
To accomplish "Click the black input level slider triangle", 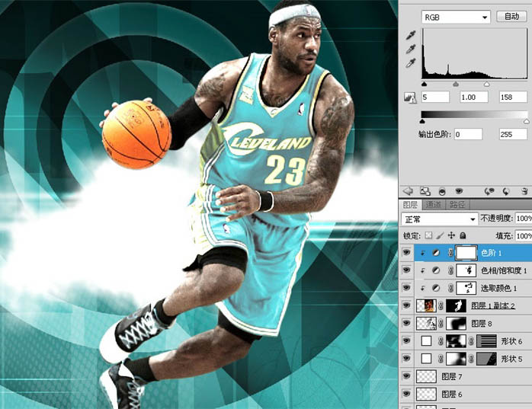I will (424, 84).
